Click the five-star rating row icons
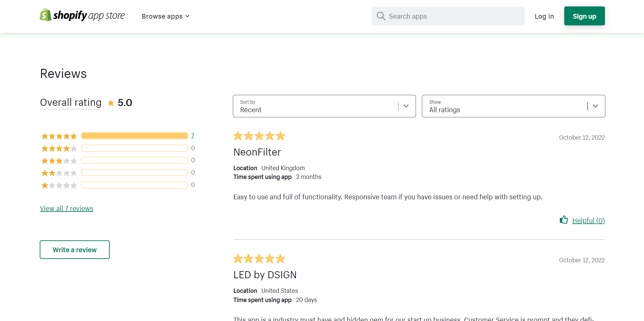644x321 pixels. coord(59,136)
